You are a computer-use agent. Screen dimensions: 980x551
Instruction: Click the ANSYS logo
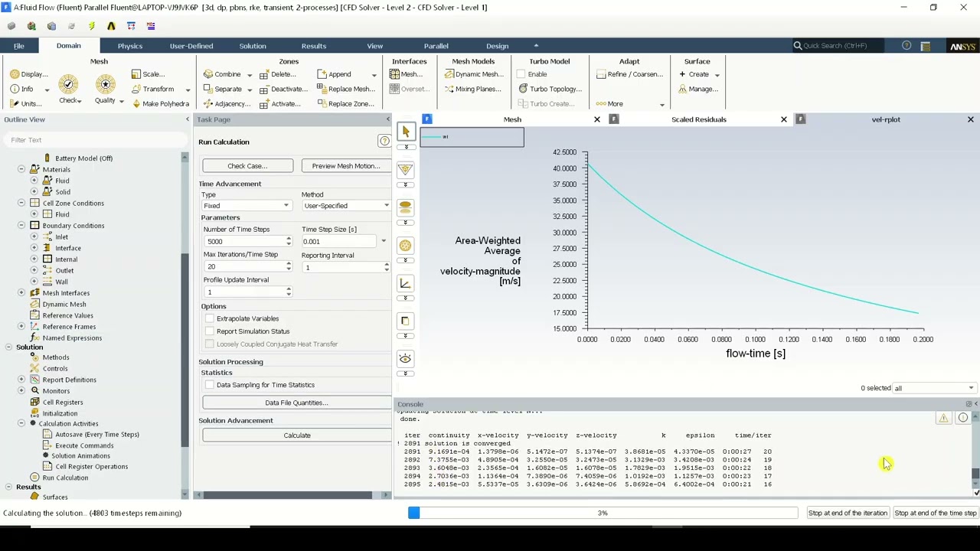coord(962,46)
